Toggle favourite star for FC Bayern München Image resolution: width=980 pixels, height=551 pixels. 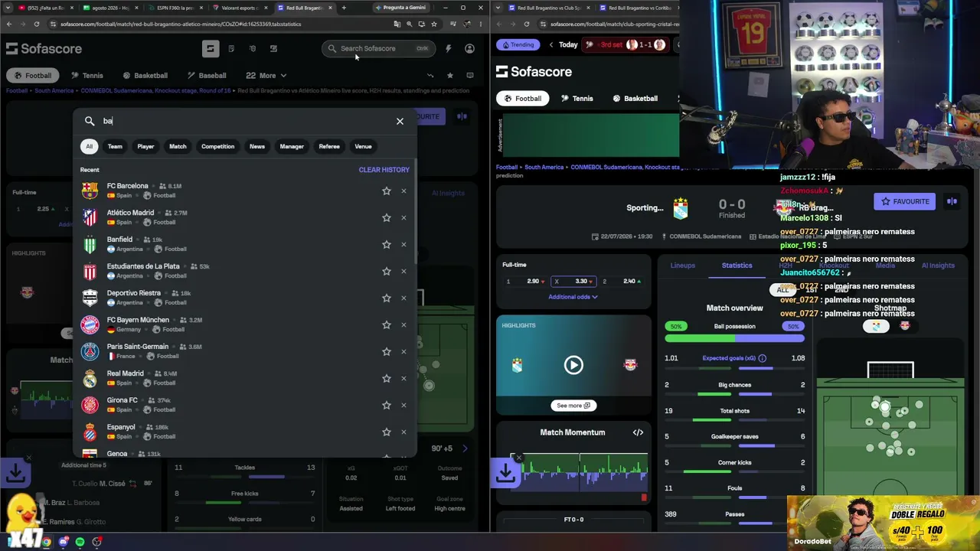(x=387, y=324)
